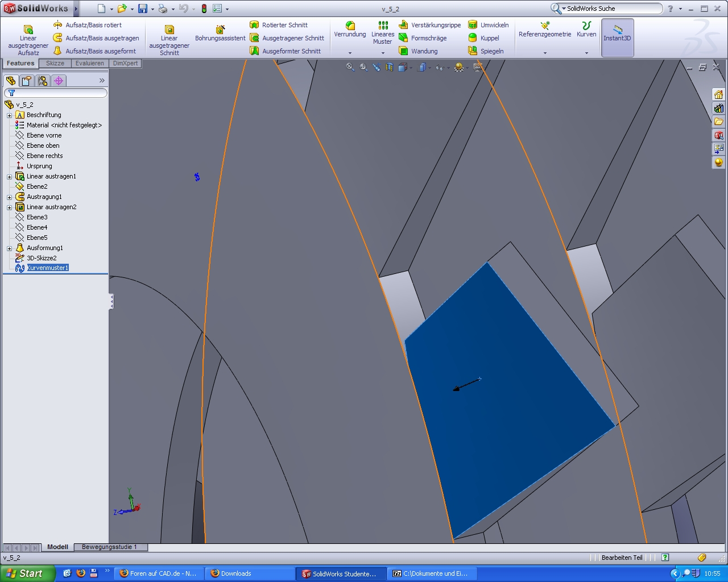Click the Ebene vorne plane item
Image resolution: width=728 pixels, height=582 pixels.
click(x=44, y=135)
